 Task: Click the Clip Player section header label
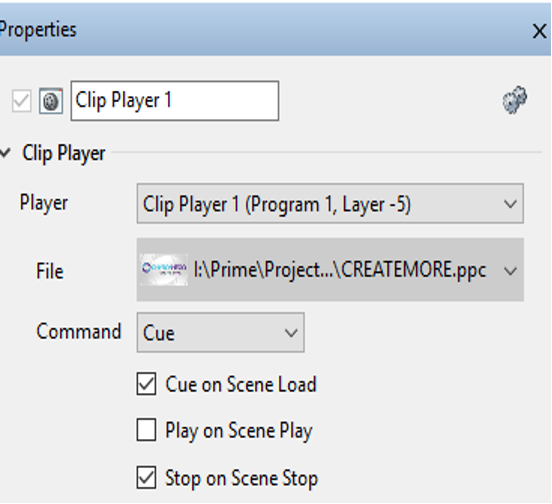point(64,153)
